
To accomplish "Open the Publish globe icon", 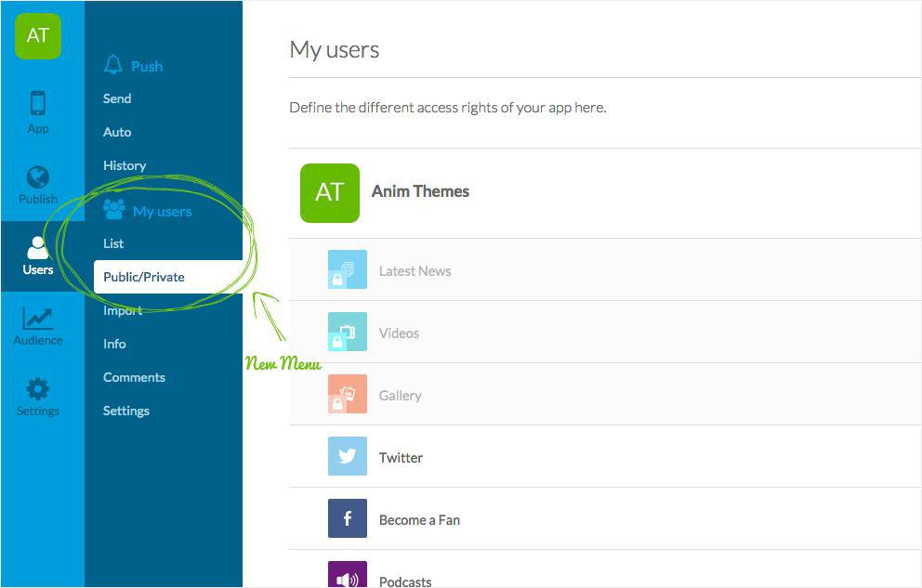I will tap(38, 176).
